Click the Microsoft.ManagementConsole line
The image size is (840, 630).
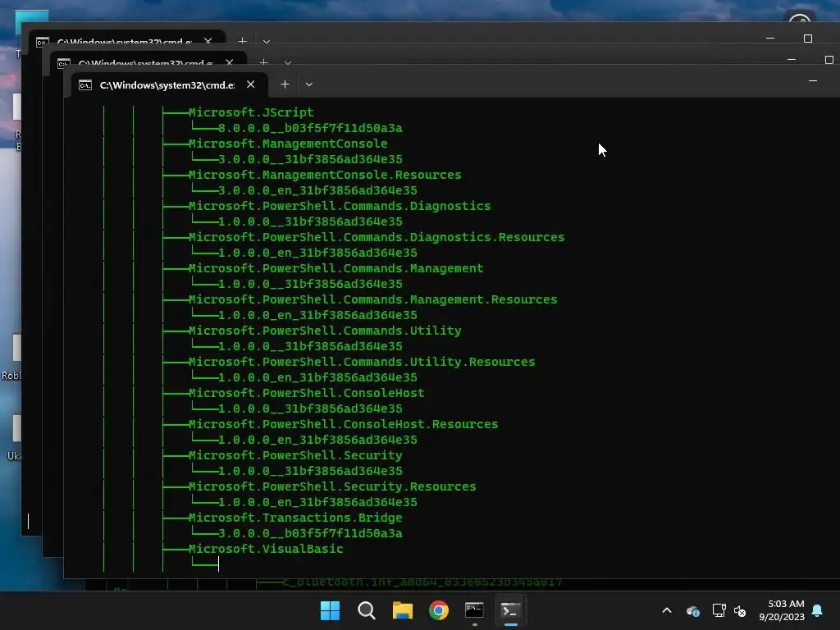point(288,144)
